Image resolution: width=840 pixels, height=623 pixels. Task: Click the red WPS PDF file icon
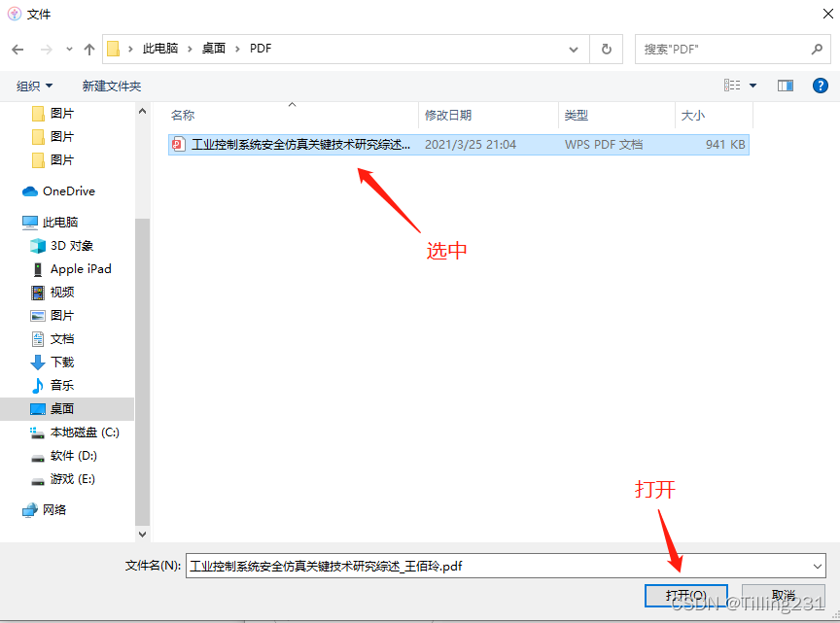[177, 142]
